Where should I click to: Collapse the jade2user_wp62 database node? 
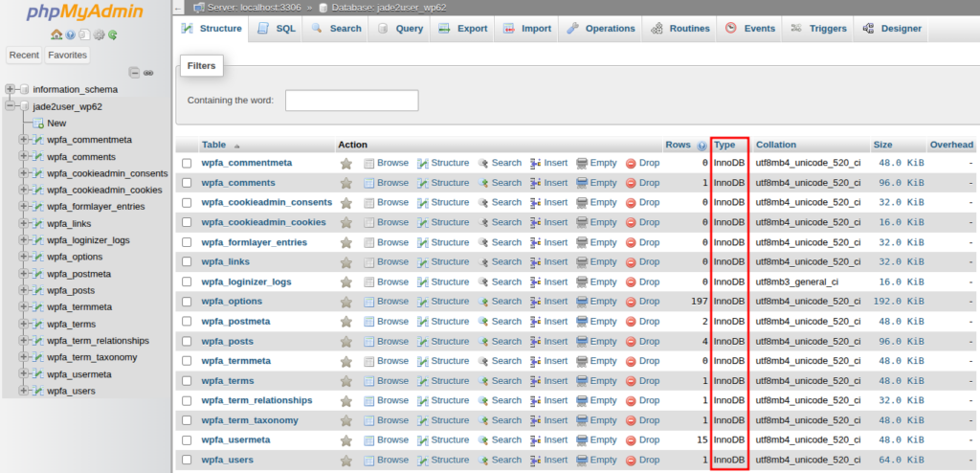click(x=10, y=106)
